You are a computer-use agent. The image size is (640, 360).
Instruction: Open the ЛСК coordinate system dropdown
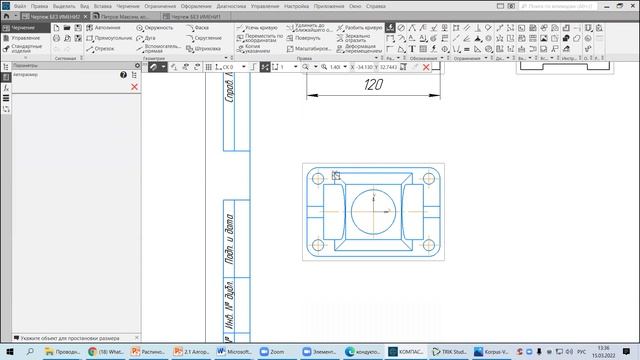tap(244, 67)
